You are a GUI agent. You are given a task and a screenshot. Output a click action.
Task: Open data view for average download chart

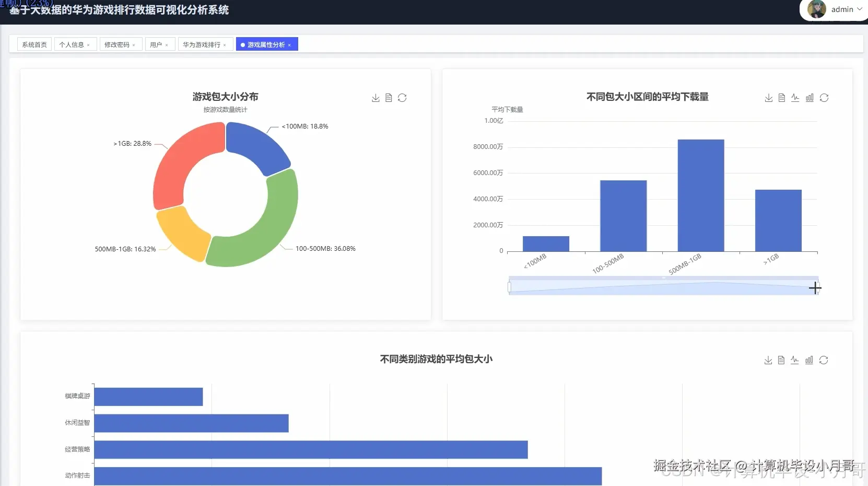pos(782,98)
